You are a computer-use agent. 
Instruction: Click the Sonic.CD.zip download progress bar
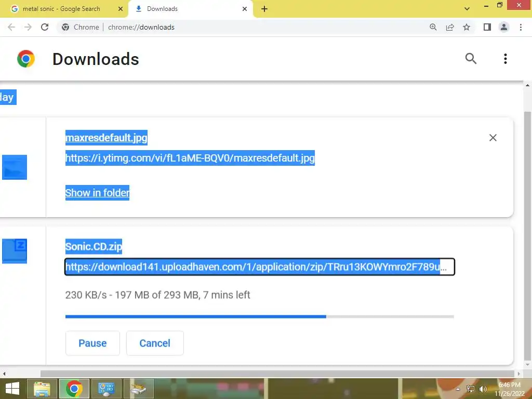click(x=260, y=316)
